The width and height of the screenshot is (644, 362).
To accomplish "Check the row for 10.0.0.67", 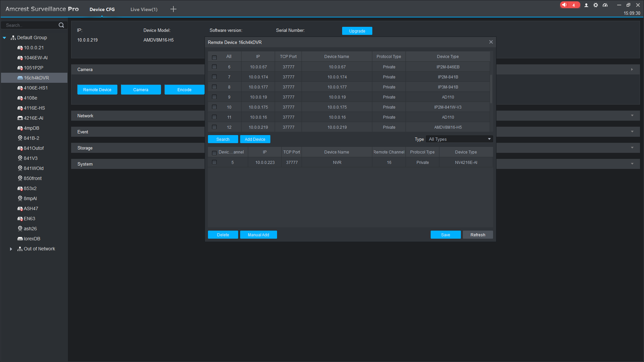I will click(x=214, y=67).
